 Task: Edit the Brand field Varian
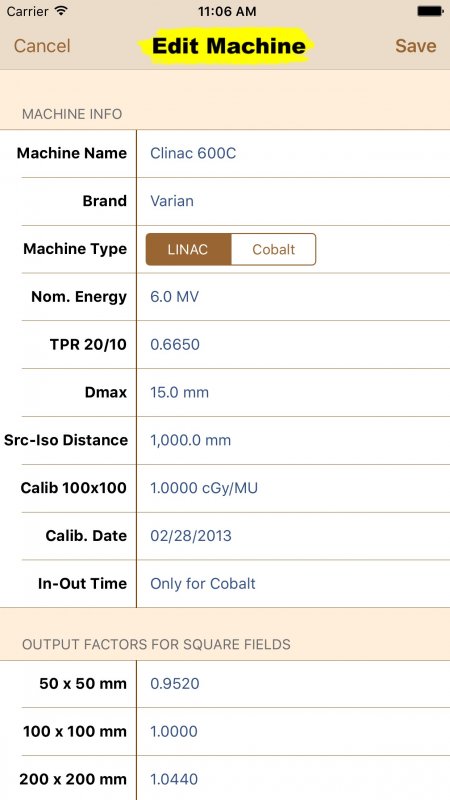click(x=293, y=201)
